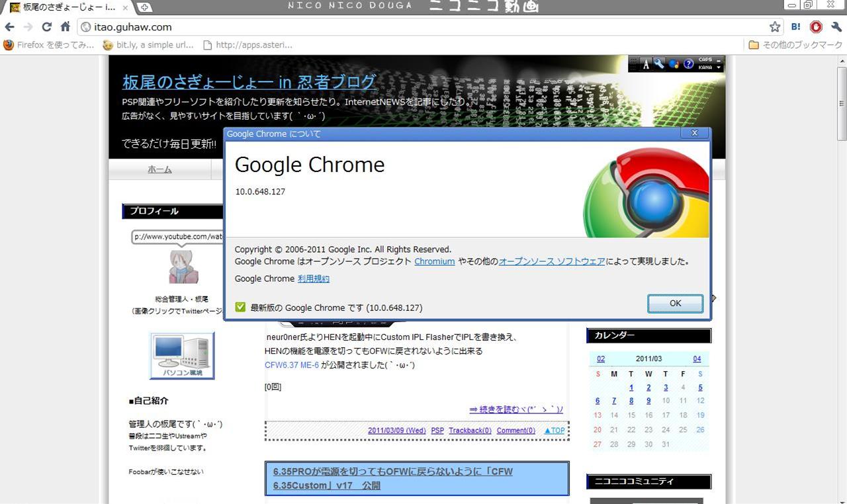The height and width of the screenshot is (504, 847).
Task: Open IME help with the question mark icon
Action: 688,64
